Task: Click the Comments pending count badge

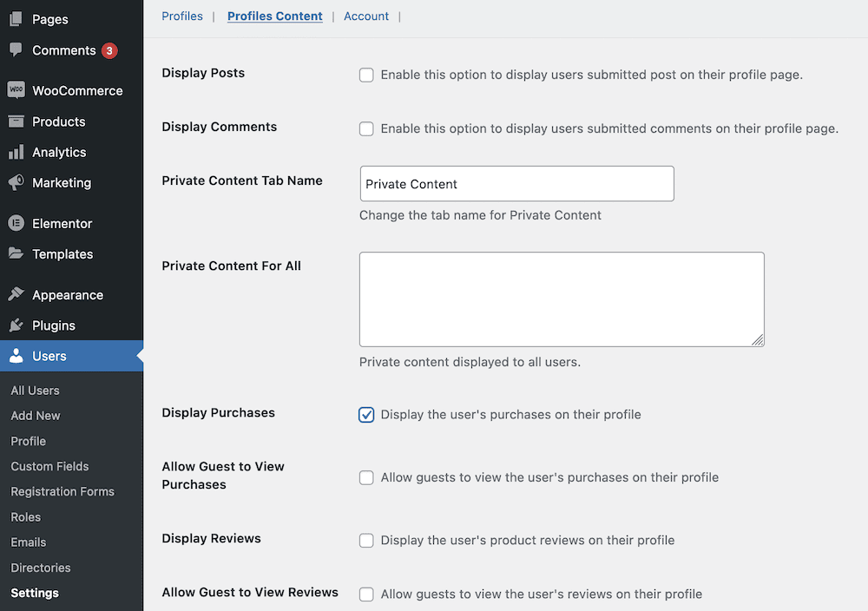Action: (x=109, y=50)
